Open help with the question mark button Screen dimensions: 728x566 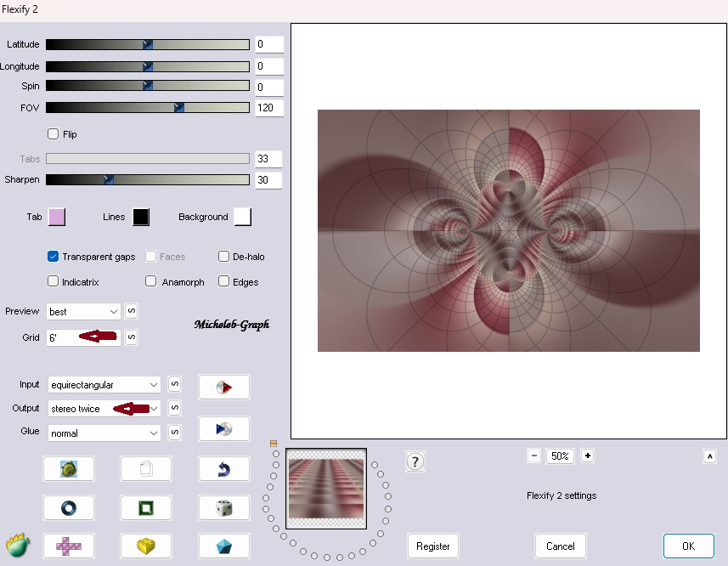tap(415, 461)
